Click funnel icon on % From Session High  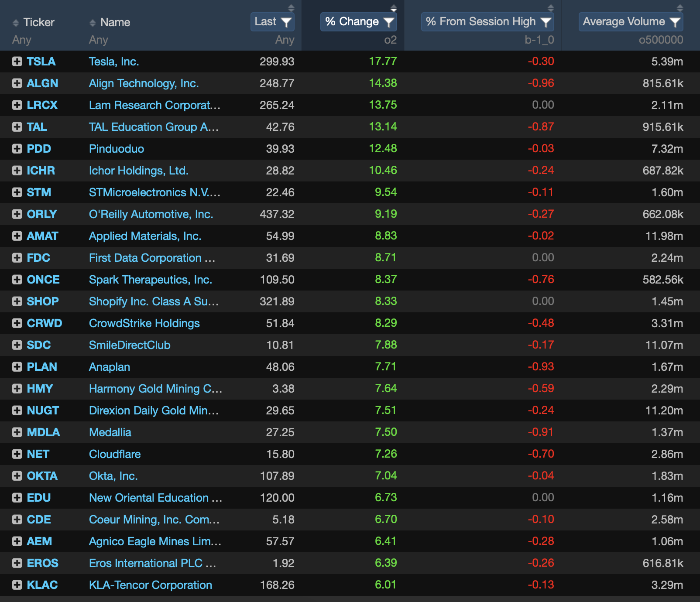coord(546,22)
